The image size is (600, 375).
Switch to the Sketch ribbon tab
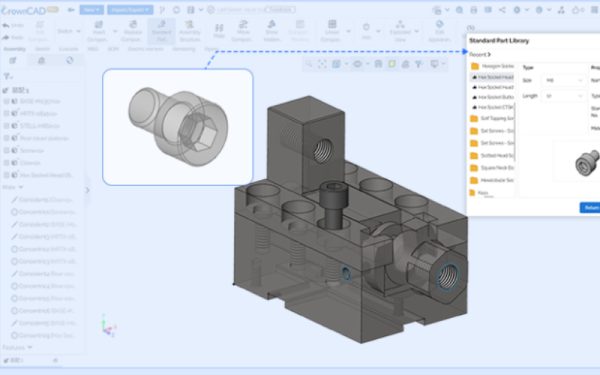coord(42,49)
